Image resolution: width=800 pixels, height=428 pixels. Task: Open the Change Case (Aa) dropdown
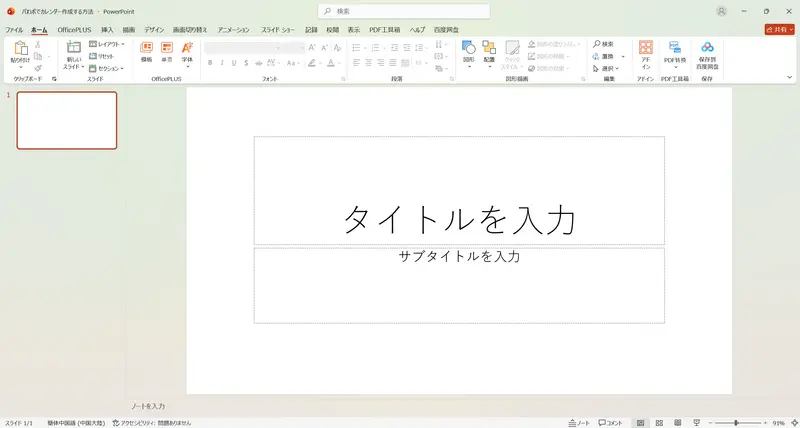293,63
